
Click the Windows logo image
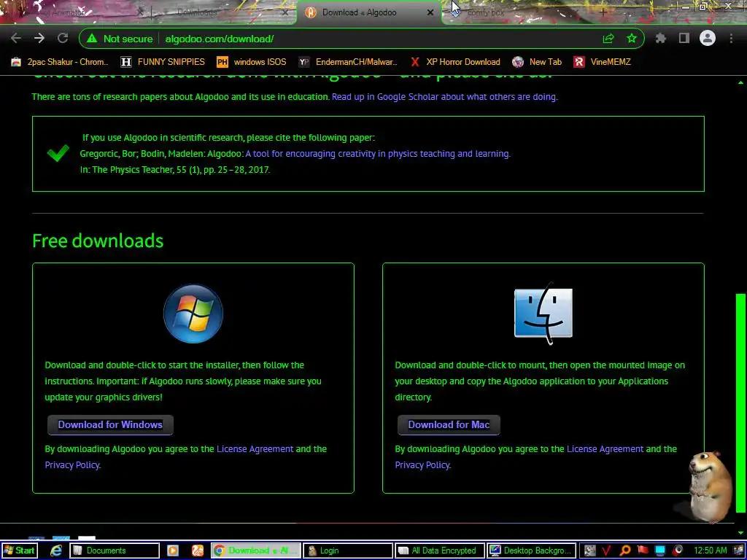click(193, 314)
